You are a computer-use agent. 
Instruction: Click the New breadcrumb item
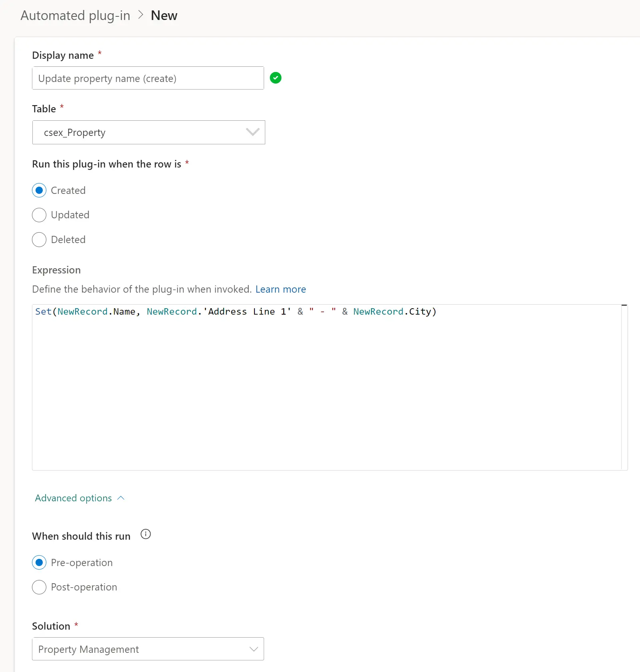[164, 16]
